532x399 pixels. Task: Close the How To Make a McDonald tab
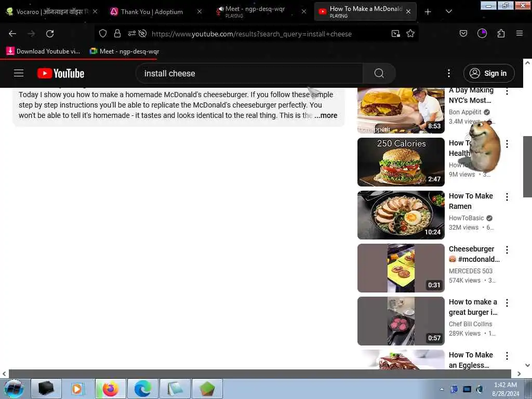coord(408,11)
